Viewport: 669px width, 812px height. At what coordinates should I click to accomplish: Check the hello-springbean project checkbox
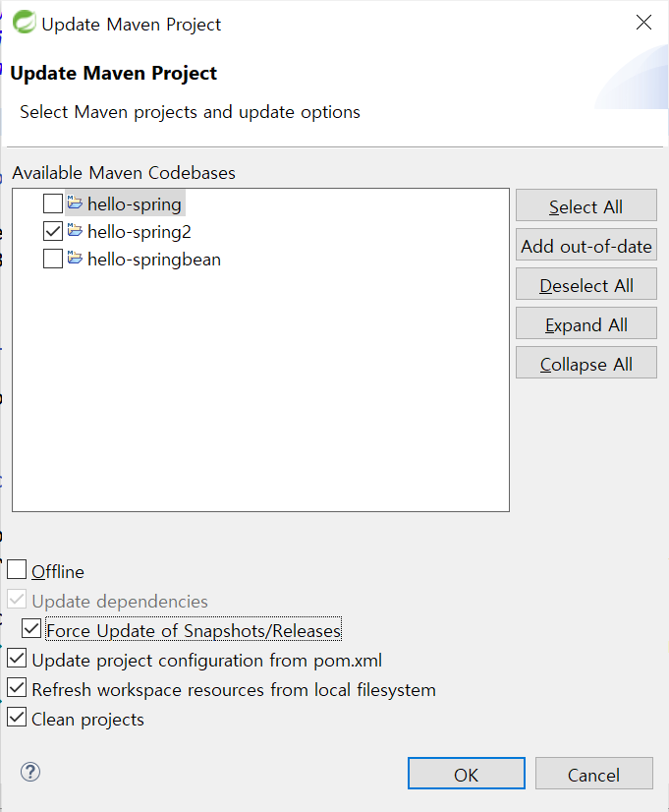(53, 259)
